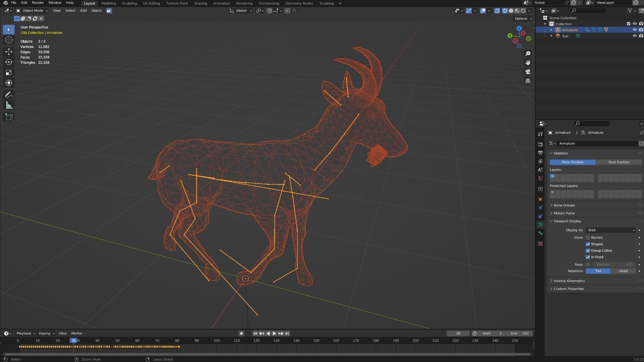Expand the Motion Paths panel
The width and height of the screenshot is (644, 362).
[564, 214]
